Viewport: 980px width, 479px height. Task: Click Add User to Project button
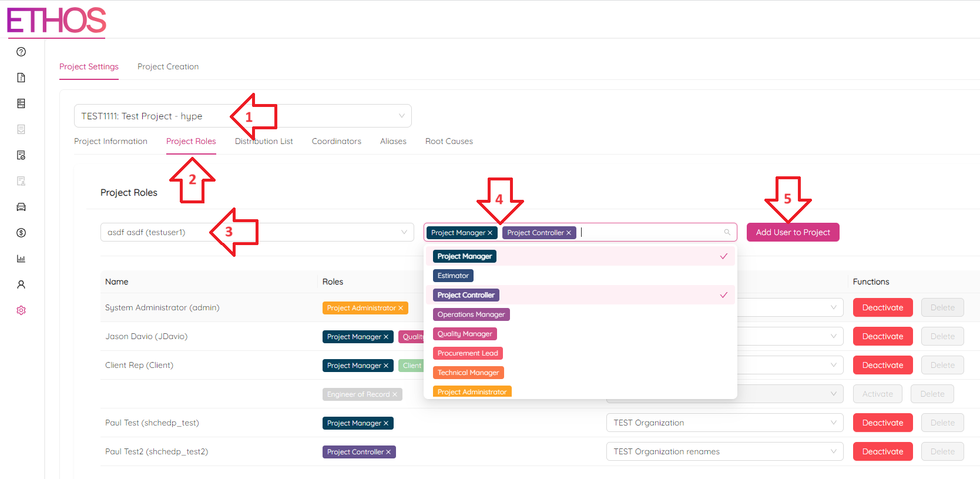(793, 232)
